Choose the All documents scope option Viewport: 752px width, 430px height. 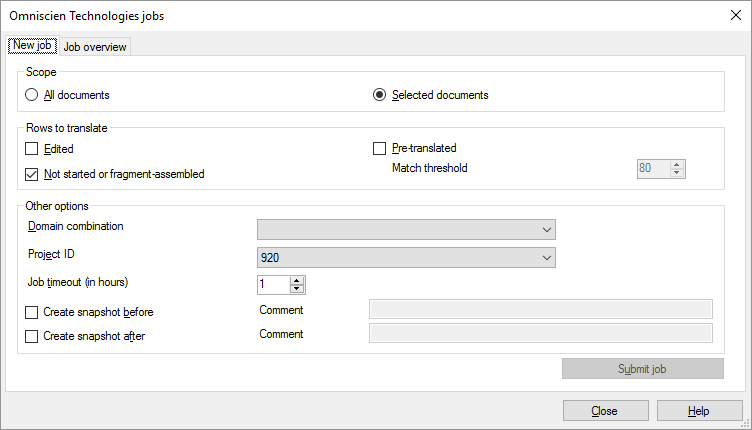click(x=33, y=95)
